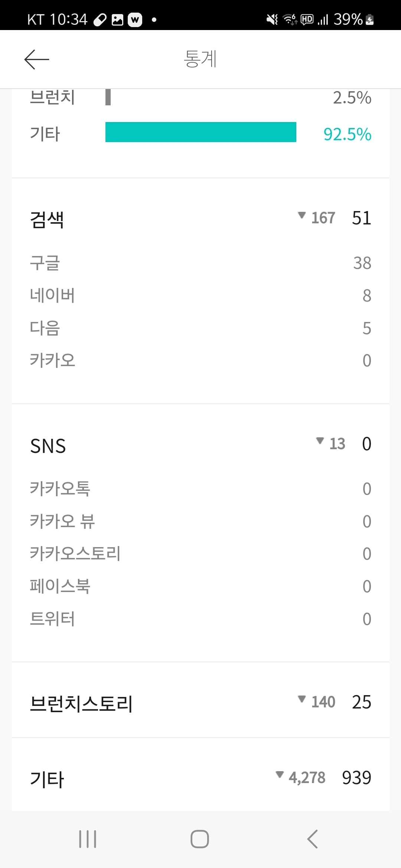Image resolution: width=401 pixels, height=868 pixels.
Task: Tap the 페이스북 SNS row
Action: coord(200,586)
